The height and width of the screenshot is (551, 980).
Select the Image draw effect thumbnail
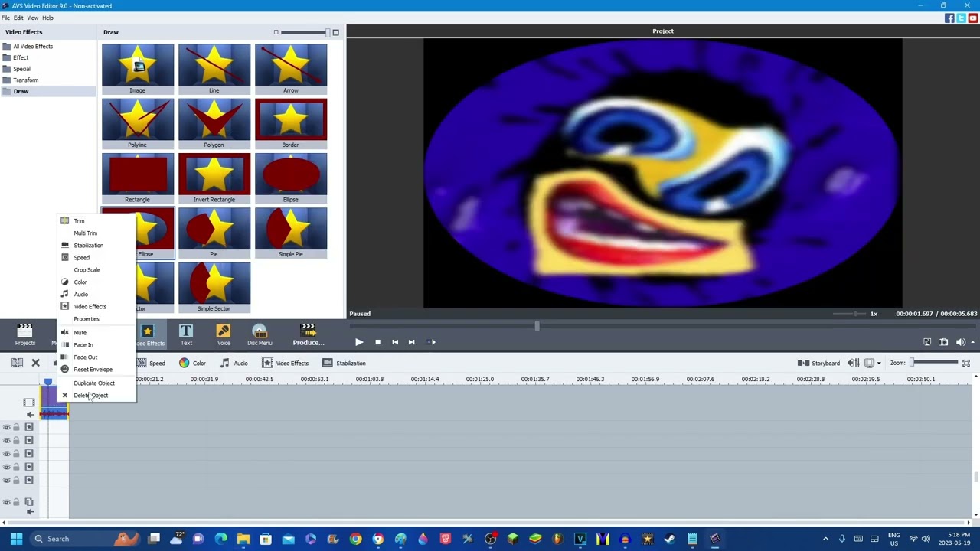(138, 69)
